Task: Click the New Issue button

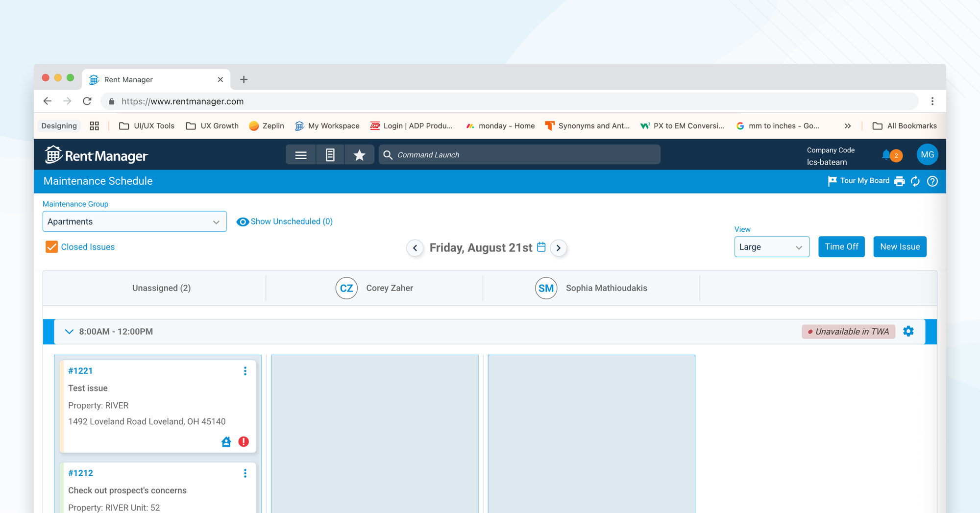Action: click(900, 247)
